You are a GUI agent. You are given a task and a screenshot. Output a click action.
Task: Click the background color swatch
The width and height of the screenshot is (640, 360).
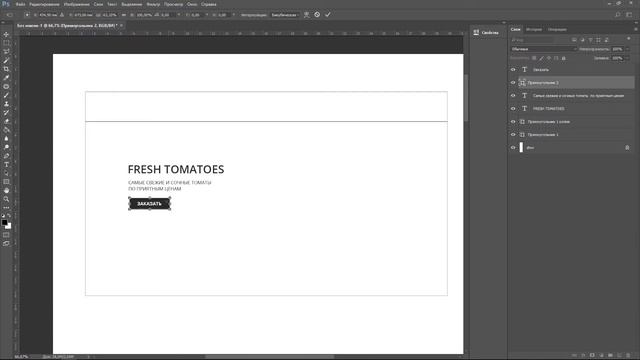point(8,226)
